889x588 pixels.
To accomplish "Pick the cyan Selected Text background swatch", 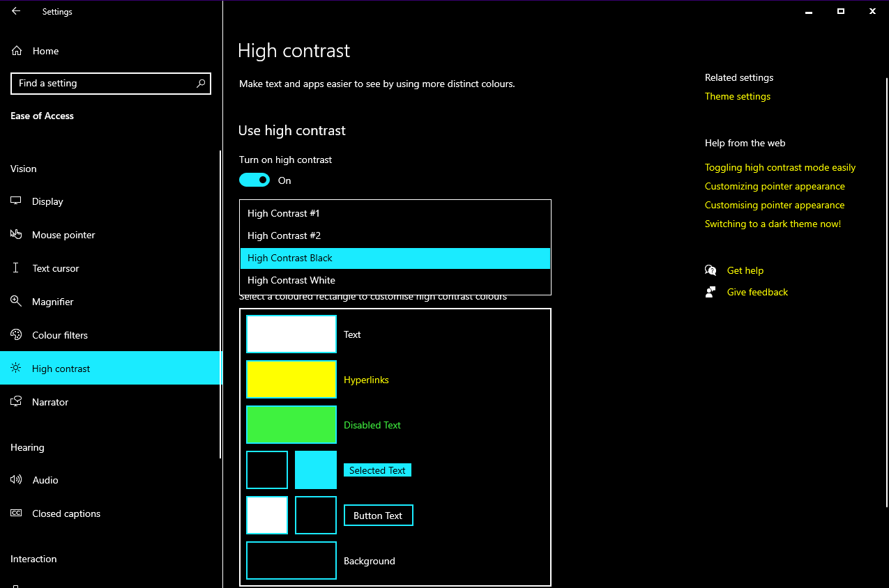I will click(316, 470).
